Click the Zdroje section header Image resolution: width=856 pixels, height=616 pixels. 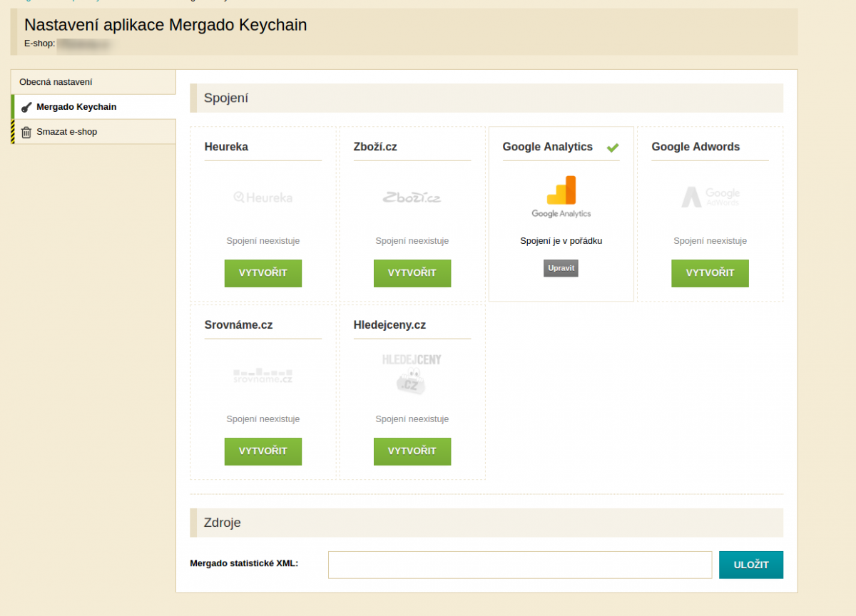tap(486, 523)
